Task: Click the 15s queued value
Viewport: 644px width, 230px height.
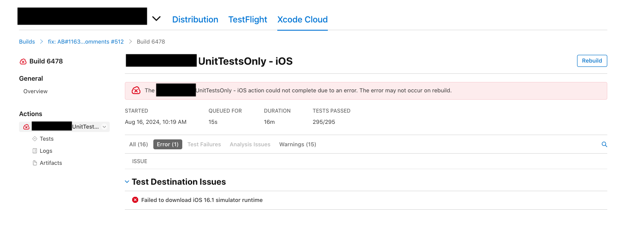Action: click(213, 122)
